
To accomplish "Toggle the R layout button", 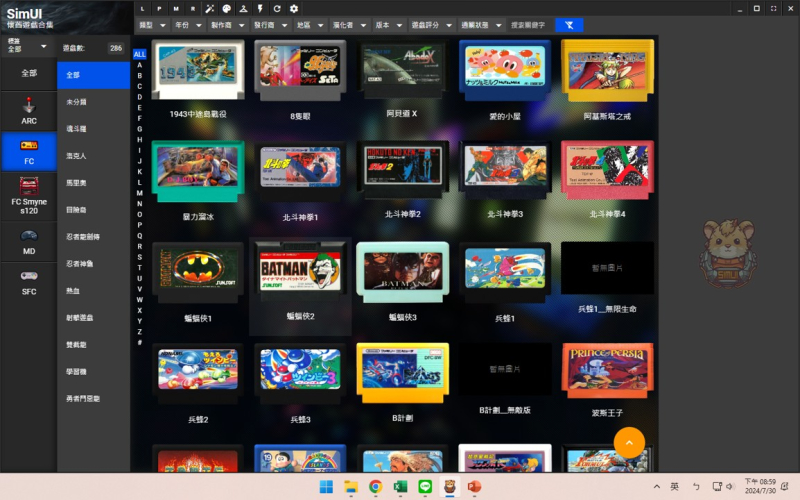I will pos(193,9).
